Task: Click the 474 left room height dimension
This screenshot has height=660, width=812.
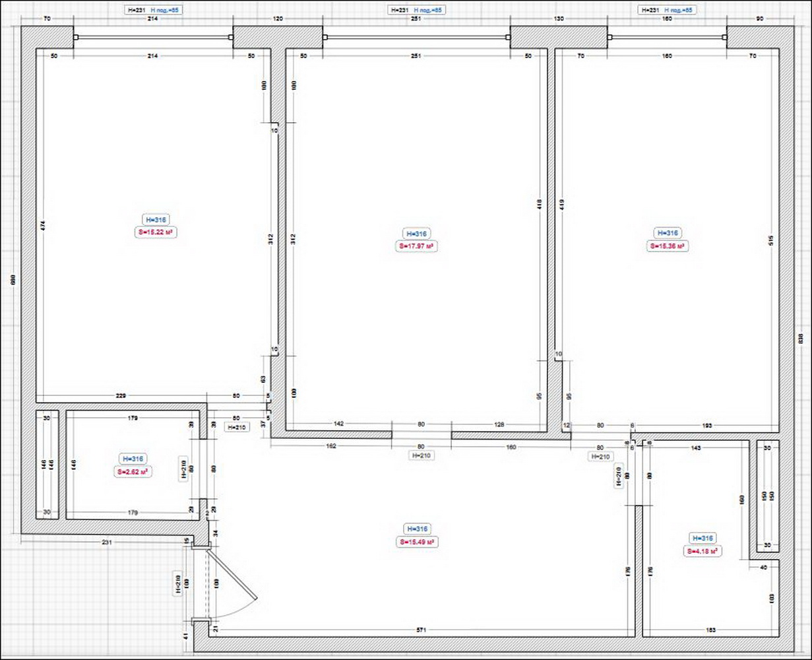Action: coord(43,225)
